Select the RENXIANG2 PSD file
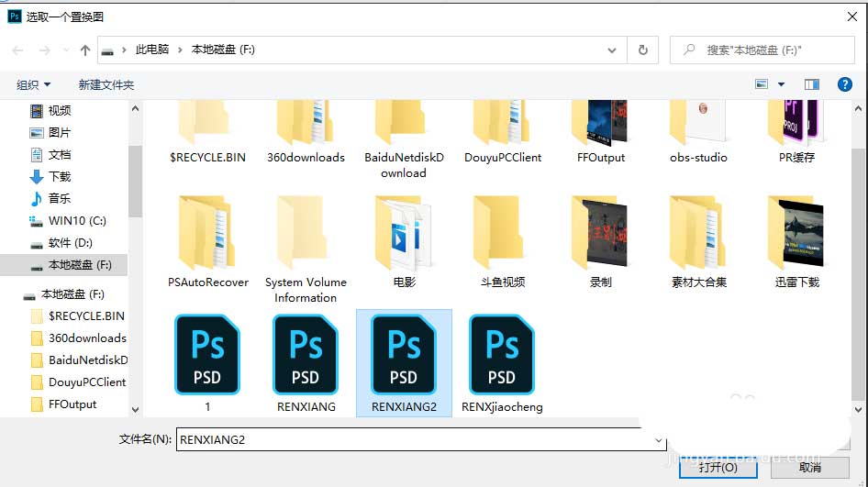 (404, 363)
